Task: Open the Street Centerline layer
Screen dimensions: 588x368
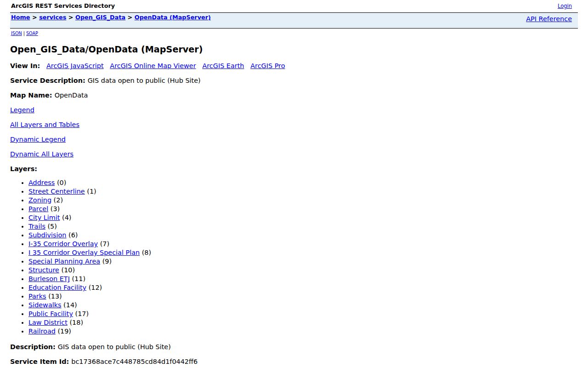Action: (x=57, y=191)
